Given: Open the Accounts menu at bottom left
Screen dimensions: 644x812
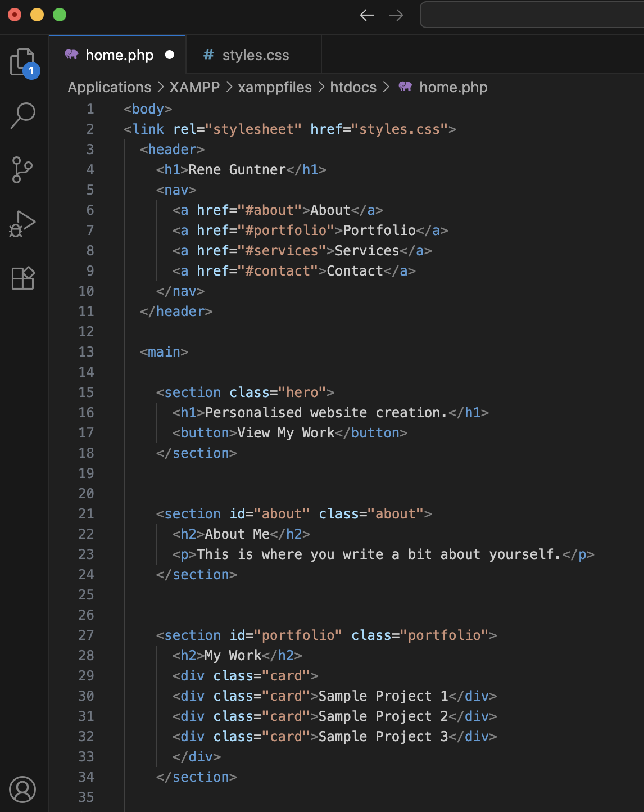Looking at the screenshot, I should point(22,790).
